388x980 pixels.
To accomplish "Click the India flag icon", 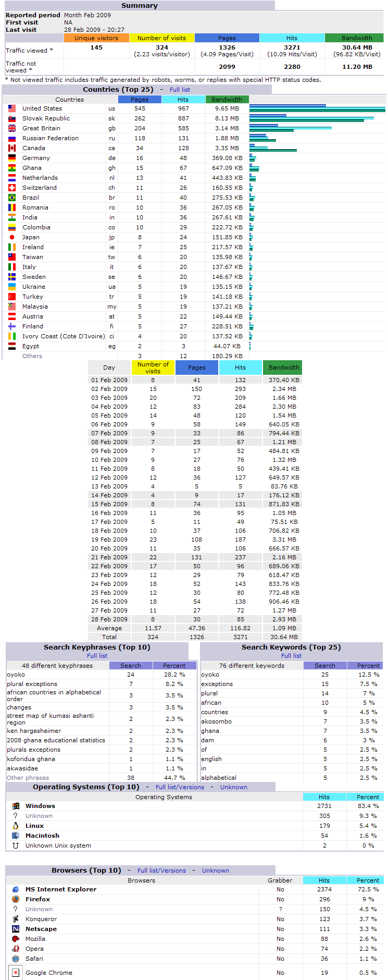I will (12, 217).
